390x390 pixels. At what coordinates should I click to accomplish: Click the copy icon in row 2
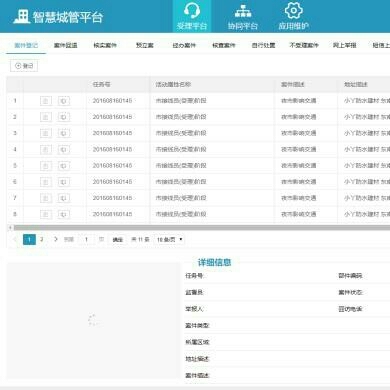coord(64,117)
